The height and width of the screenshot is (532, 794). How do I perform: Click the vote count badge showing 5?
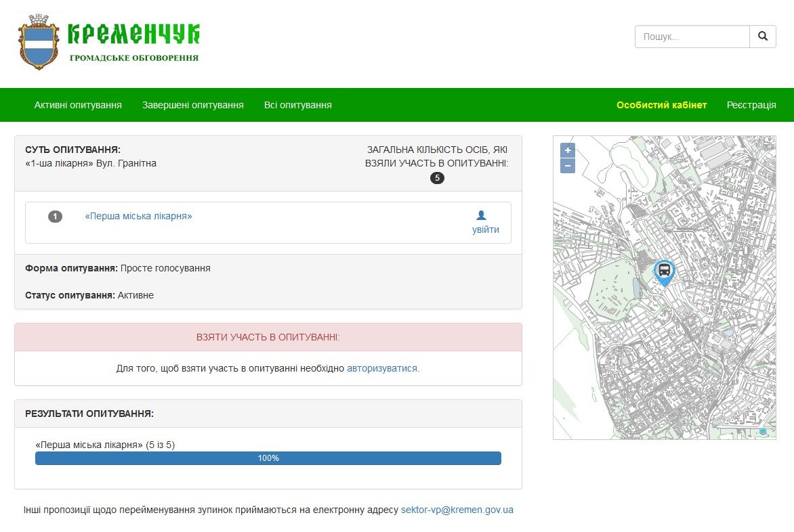point(437,178)
